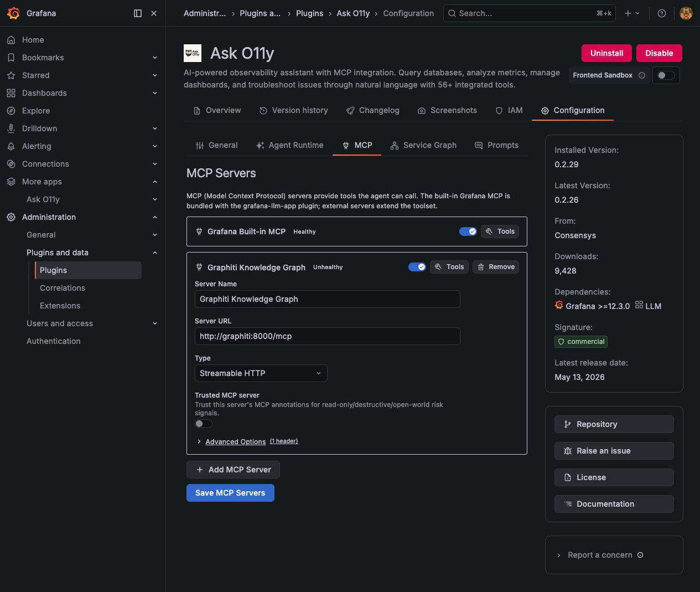The image size is (700, 592).
Task: Open the Screenshots tab
Action: click(x=447, y=110)
